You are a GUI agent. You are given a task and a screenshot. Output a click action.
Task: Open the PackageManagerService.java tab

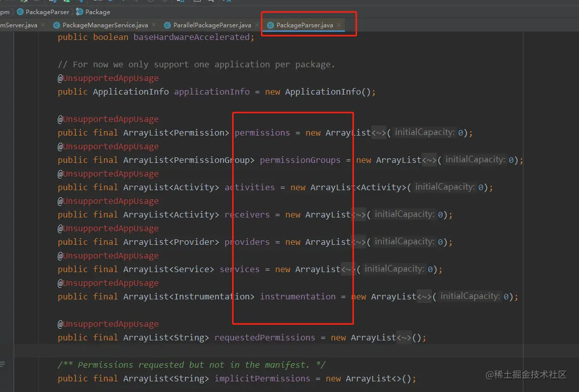[105, 25]
